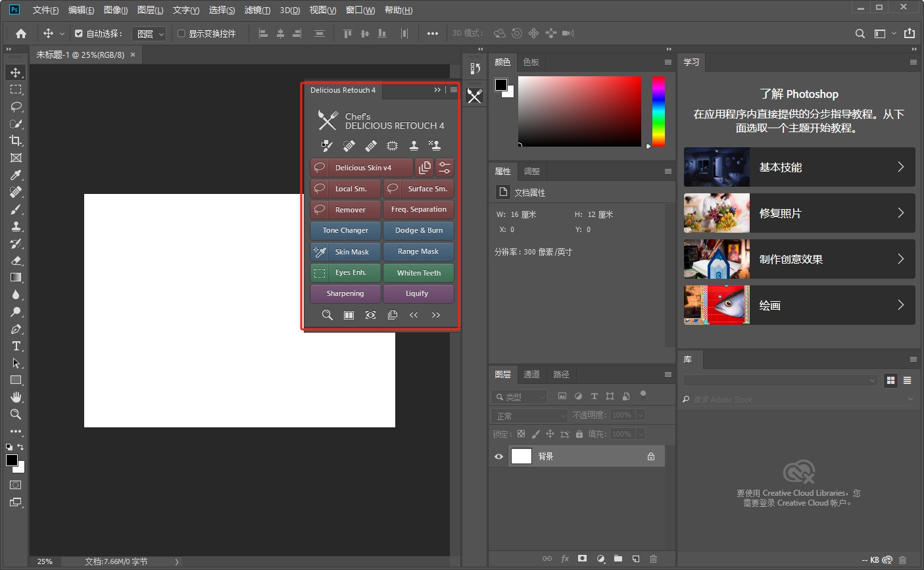Select the Pen tool
The width and height of the screenshot is (924, 570).
[x=16, y=329]
